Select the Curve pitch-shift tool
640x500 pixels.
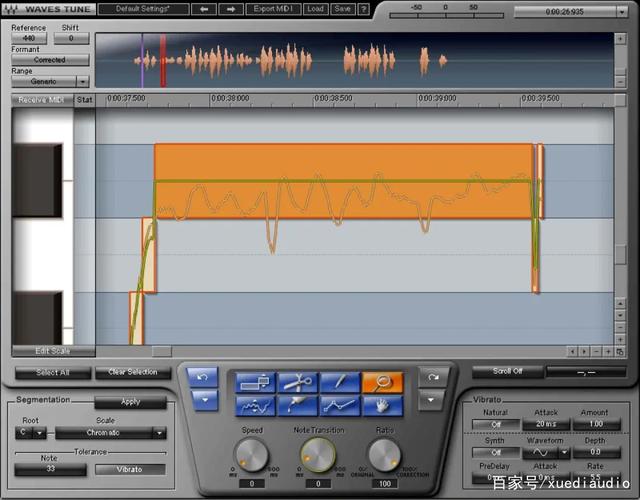(x=256, y=406)
